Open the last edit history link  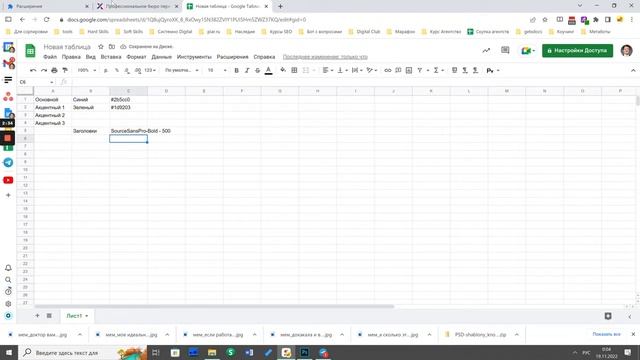(x=325, y=57)
